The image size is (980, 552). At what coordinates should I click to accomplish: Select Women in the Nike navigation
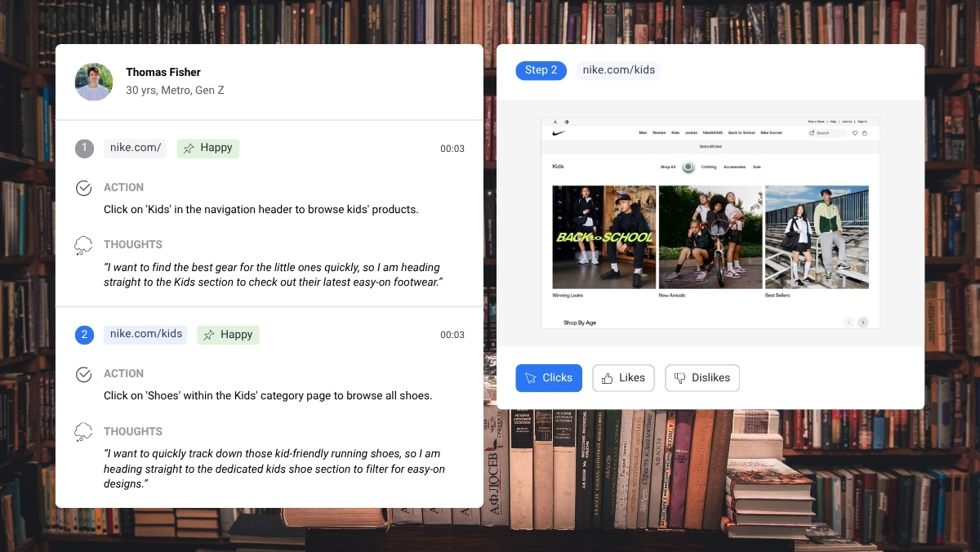click(659, 132)
